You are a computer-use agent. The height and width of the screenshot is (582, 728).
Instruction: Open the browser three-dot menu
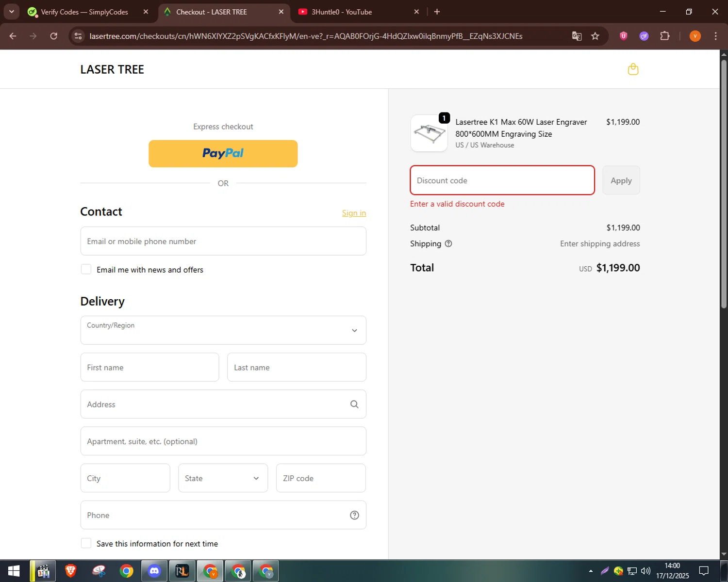coord(715,36)
